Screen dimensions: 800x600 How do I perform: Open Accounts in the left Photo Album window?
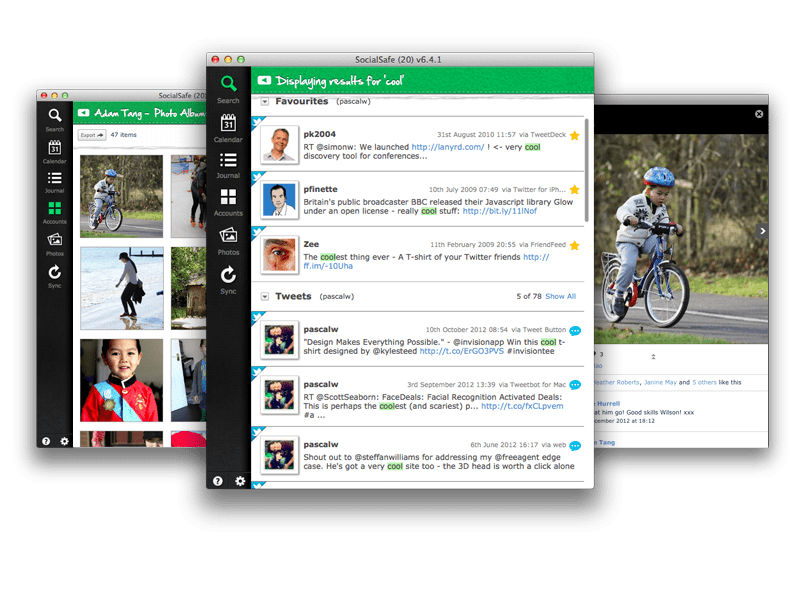[55, 213]
